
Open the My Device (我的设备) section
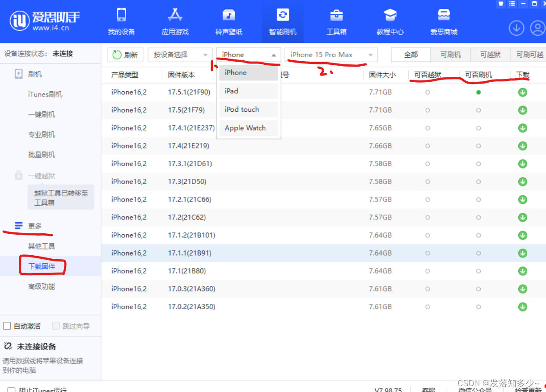121,21
